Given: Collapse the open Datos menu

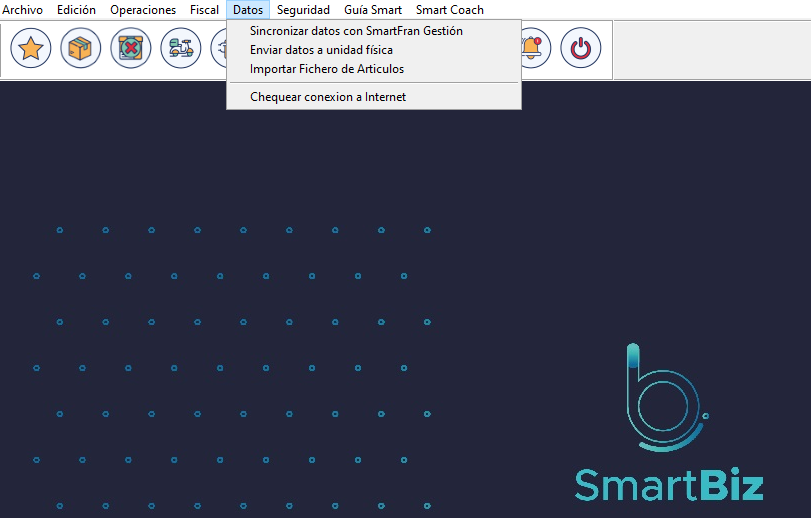Looking at the screenshot, I should tap(248, 10).
